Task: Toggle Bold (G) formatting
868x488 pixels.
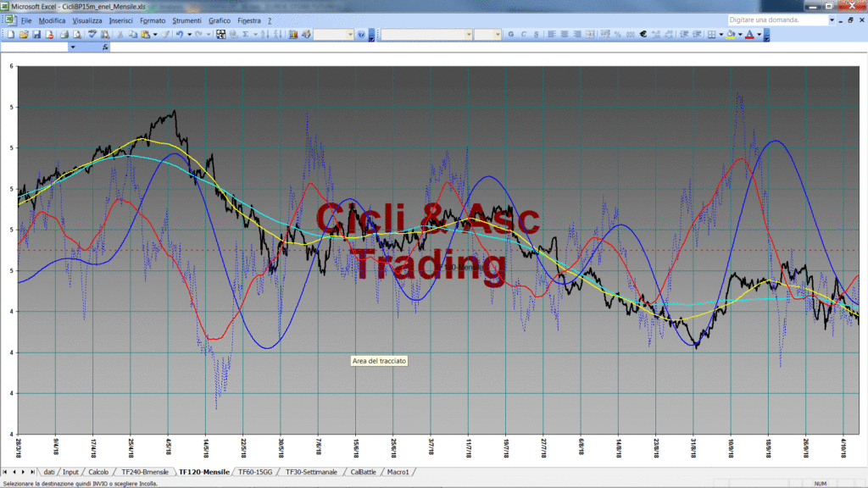Action: pos(511,34)
